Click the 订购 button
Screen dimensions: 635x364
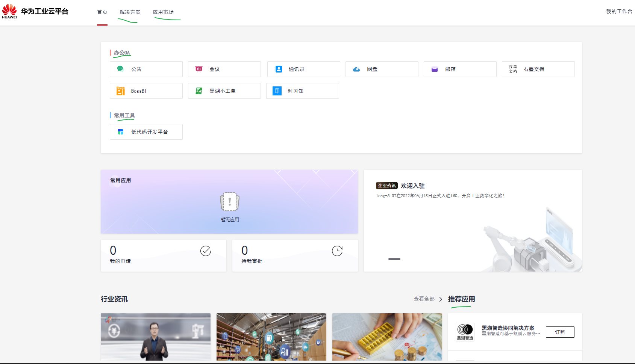pos(560,332)
